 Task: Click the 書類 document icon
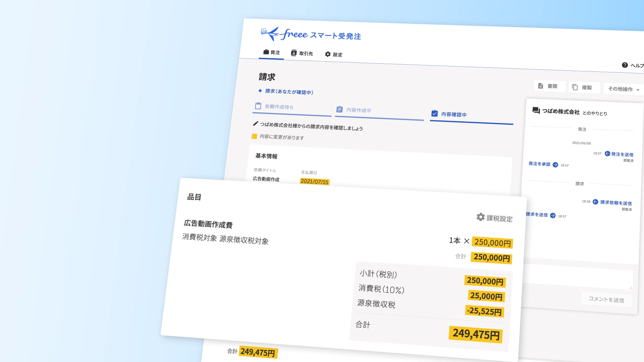pyautogui.click(x=541, y=86)
